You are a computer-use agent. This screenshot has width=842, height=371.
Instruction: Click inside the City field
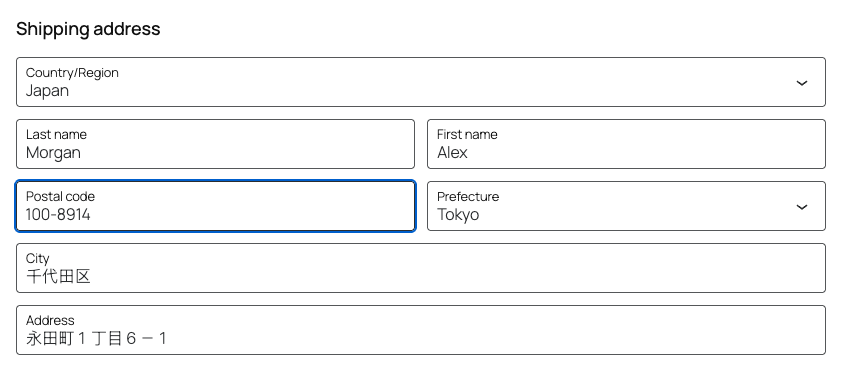tap(420, 268)
